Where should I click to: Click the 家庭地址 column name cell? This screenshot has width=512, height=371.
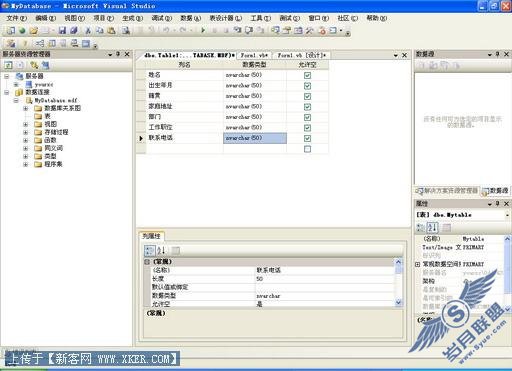pyautogui.click(x=184, y=107)
